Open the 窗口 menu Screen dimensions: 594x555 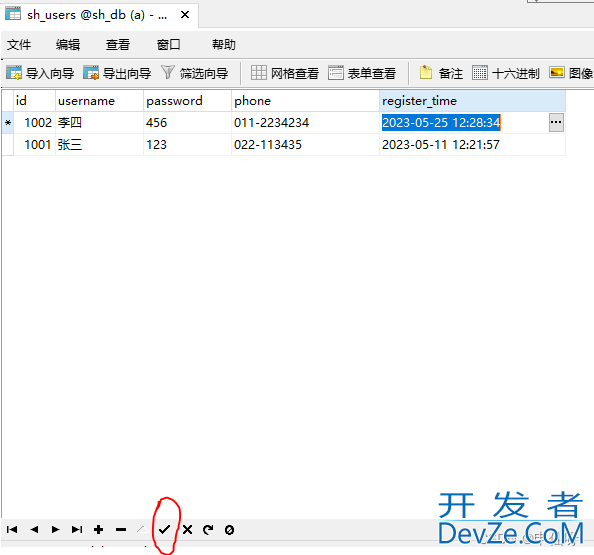(169, 45)
